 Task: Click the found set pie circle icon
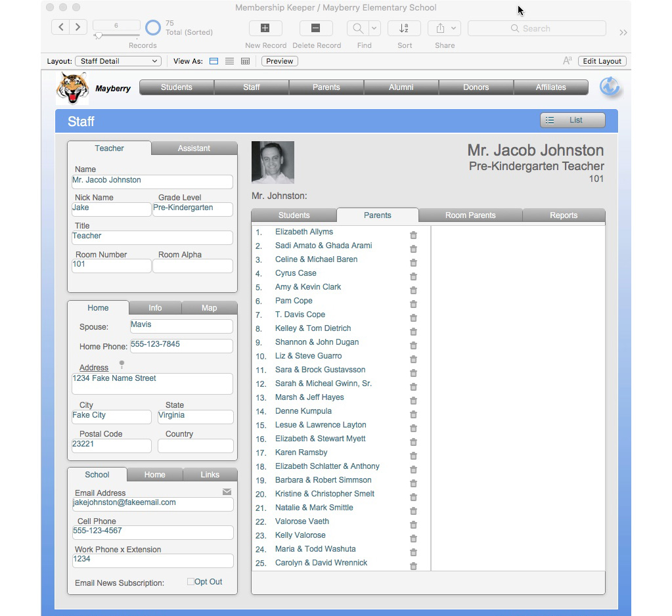(152, 28)
